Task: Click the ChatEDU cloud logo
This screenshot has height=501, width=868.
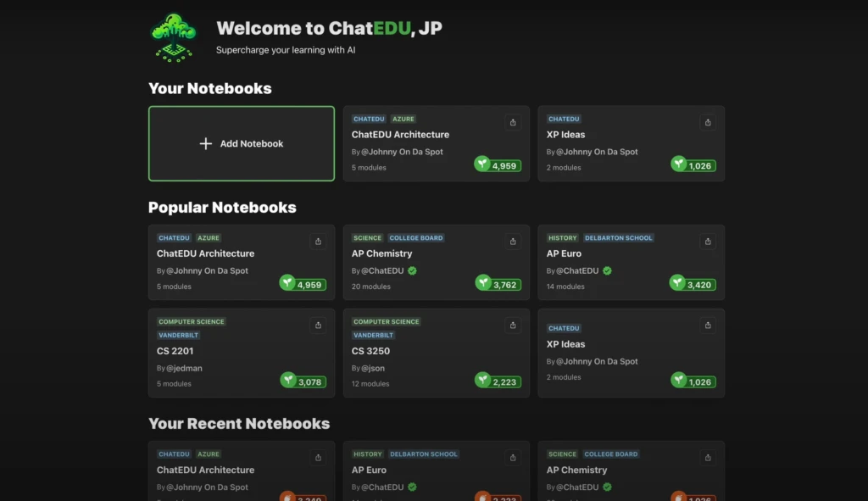Action: coord(173,36)
